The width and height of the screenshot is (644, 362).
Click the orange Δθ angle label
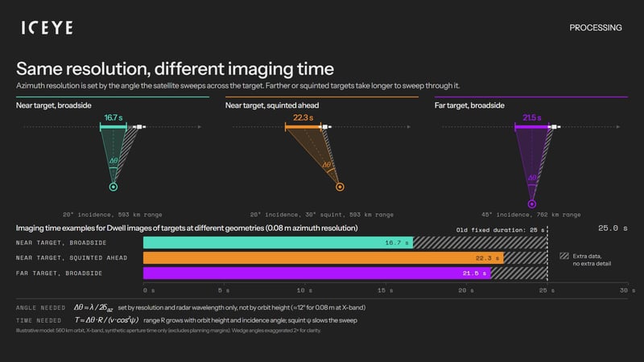[327, 165]
